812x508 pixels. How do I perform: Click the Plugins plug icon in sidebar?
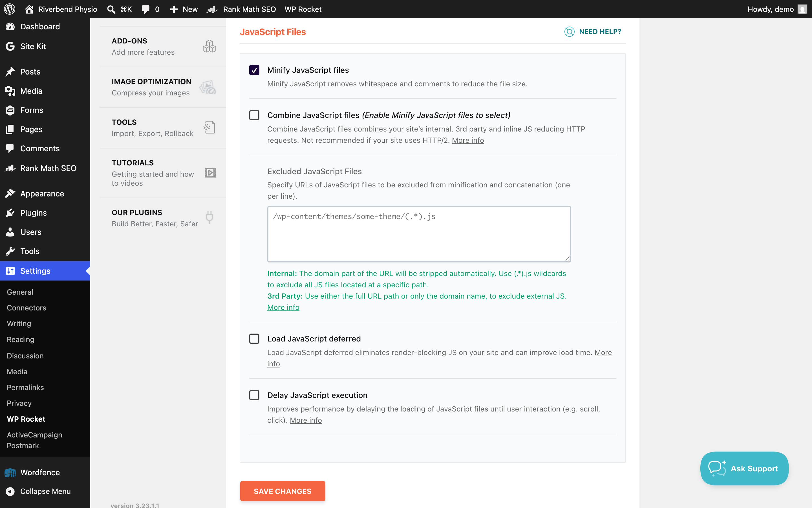tap(10, 213)
